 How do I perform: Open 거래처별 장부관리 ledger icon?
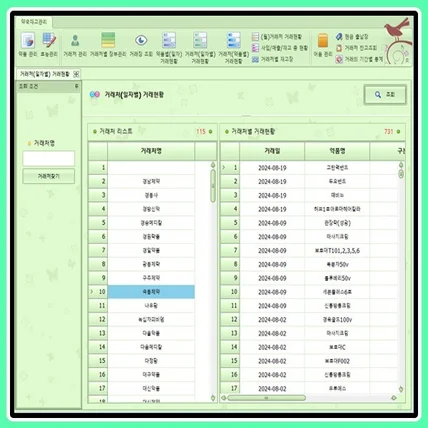pyautogui.click(x=108, y=44)
